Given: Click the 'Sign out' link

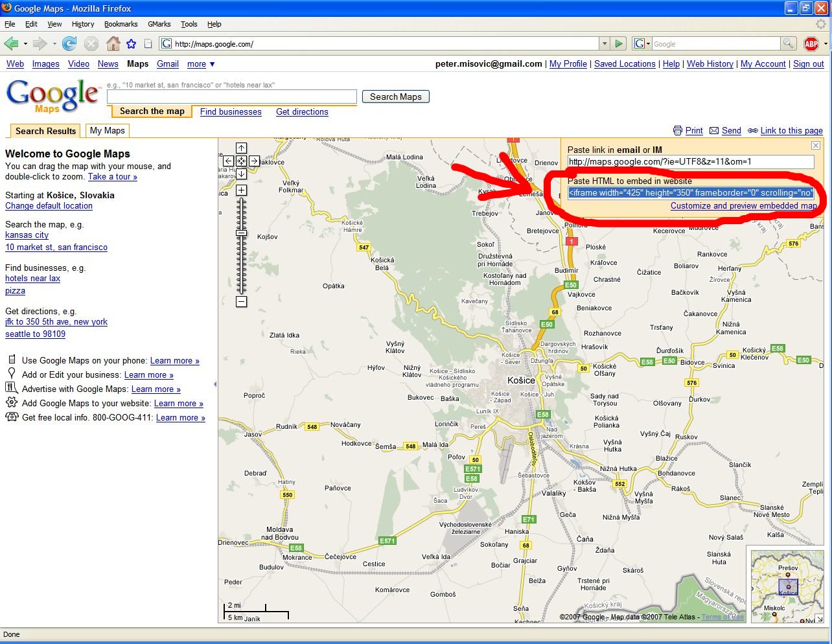Looking at the screenshot, I should [x=809, y=63].
